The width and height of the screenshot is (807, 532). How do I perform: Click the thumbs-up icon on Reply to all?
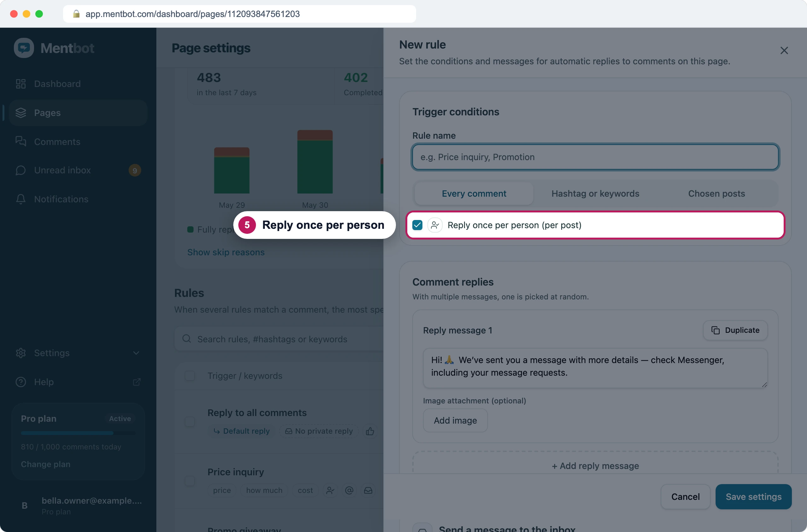(x=370, y=431)
